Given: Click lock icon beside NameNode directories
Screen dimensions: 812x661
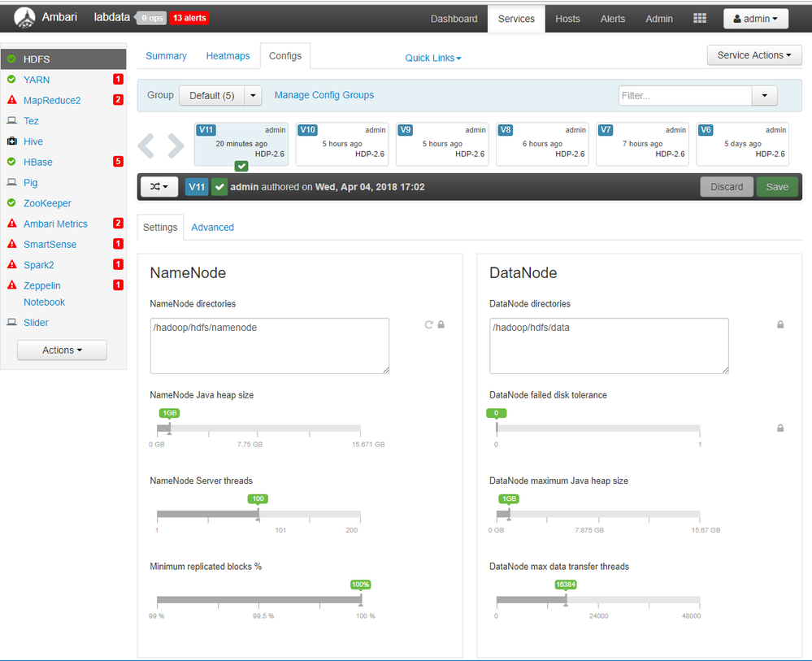Looking at the screenshot, I should 441,324.
